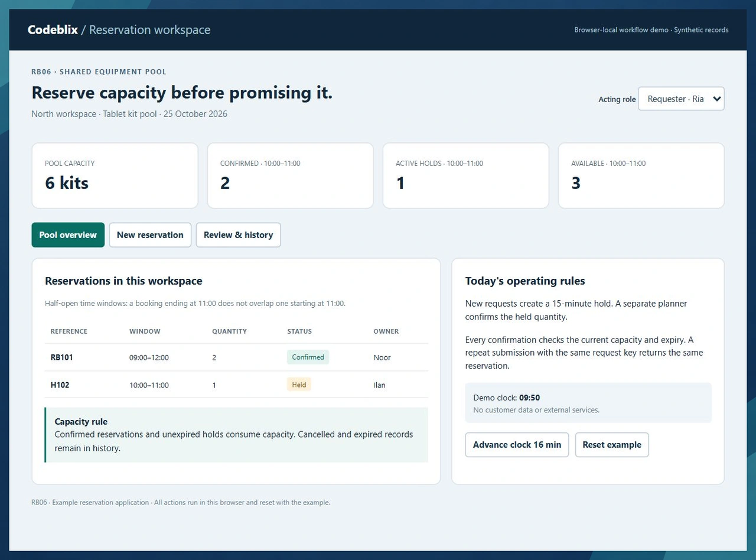
Task: Click the OWNER column header
Action: 386,331
